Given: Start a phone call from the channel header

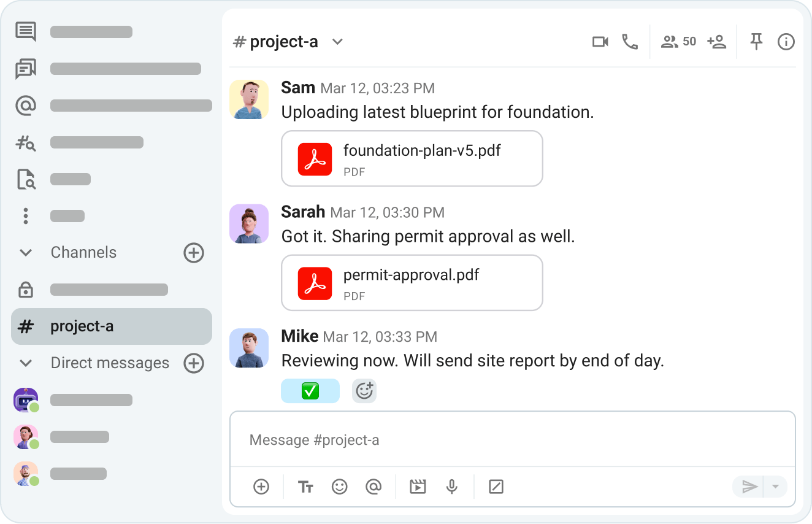Looking at the screenshot, I should [630, 42].
